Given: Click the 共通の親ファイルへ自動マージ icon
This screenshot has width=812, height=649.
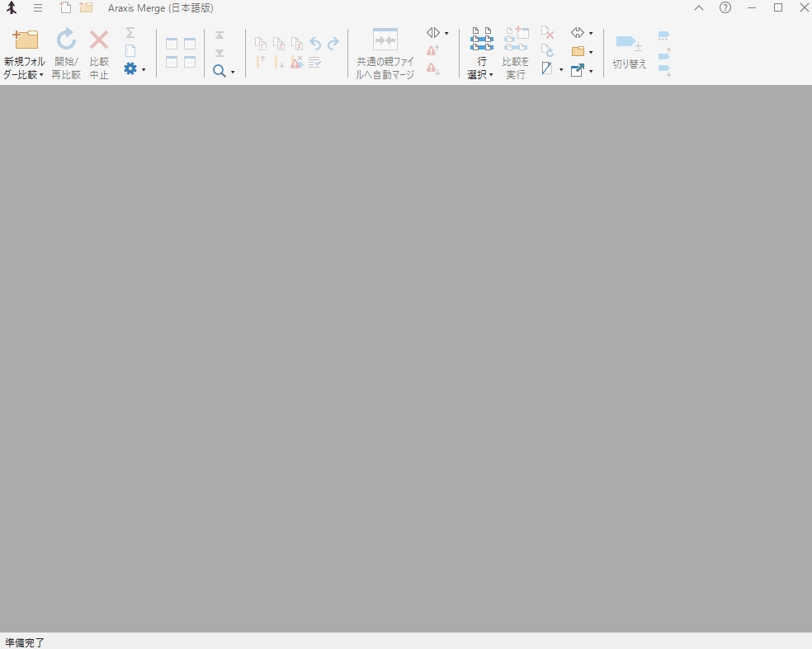Looking at the screenshot, I should click(385, 40).
